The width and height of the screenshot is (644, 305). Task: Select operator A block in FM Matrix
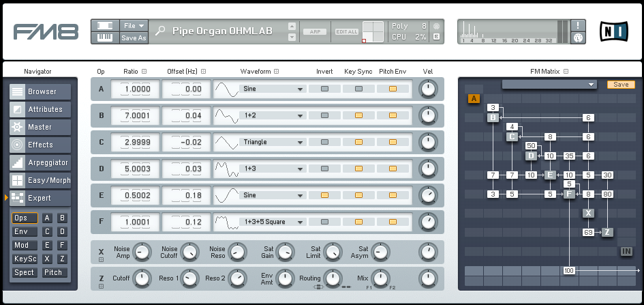click(474, 99)
